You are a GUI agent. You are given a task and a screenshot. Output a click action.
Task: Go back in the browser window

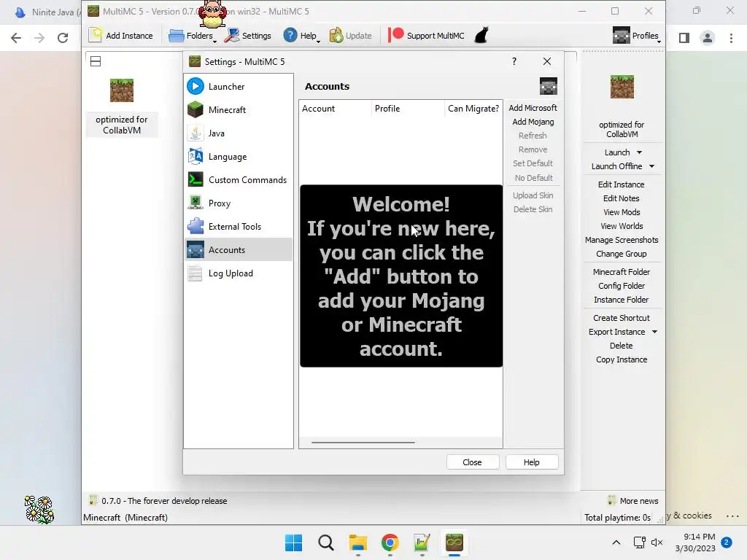[16, 38]
